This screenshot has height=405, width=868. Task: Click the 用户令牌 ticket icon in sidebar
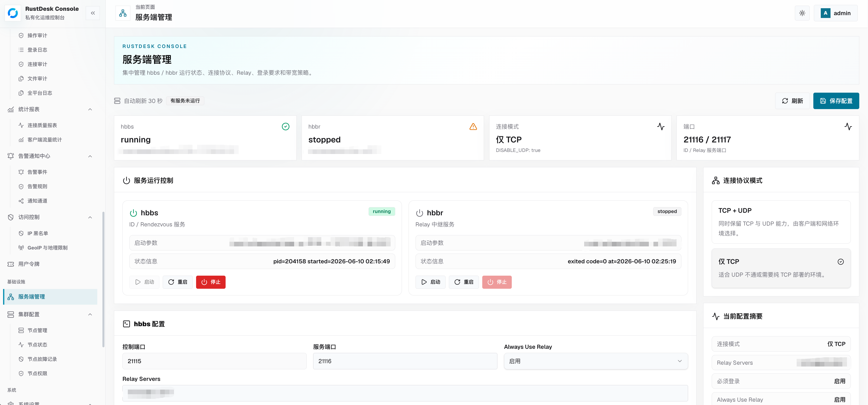pyautogui.click(x=11, y=264)
